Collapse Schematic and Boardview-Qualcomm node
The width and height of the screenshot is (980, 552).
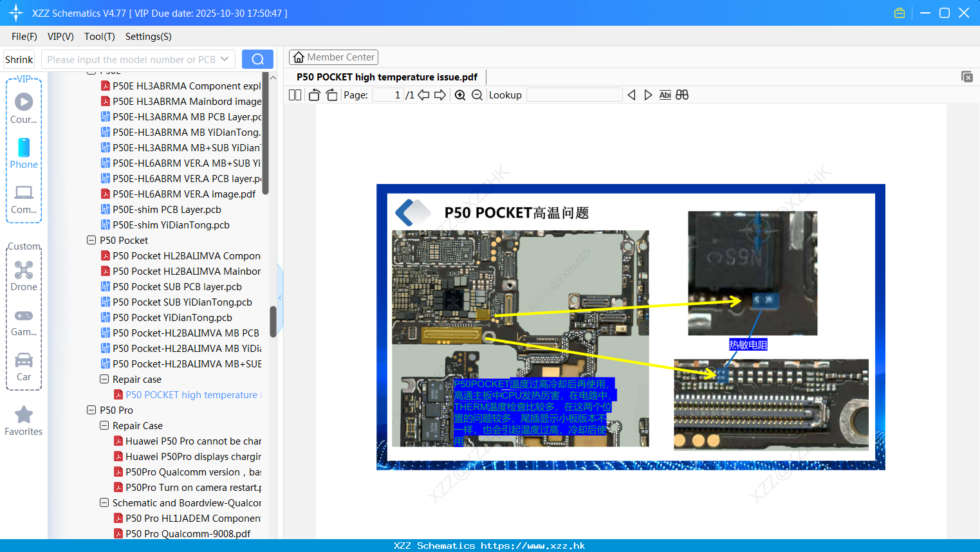tap(104, 502)
